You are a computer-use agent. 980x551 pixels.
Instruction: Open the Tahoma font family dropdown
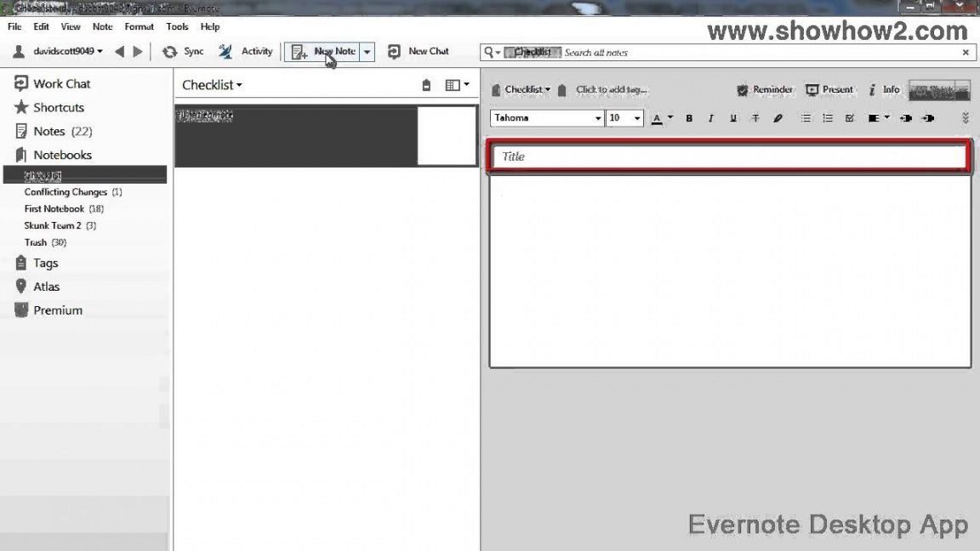(598, 119)
